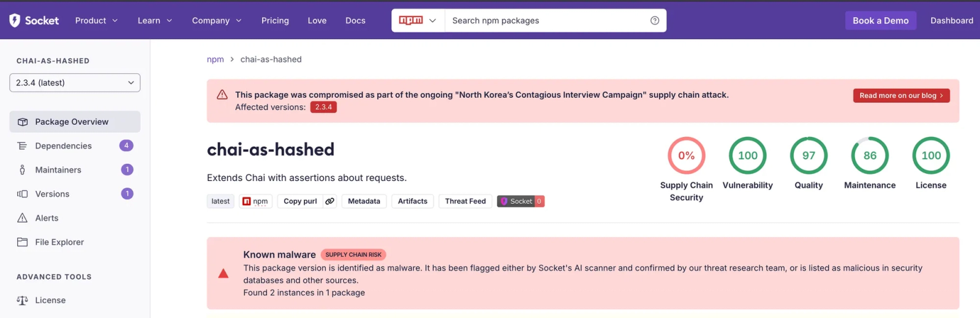Click the Socket shield in the badge
The width and height of the screenshot is (980, 318).
tap(503, 201)
